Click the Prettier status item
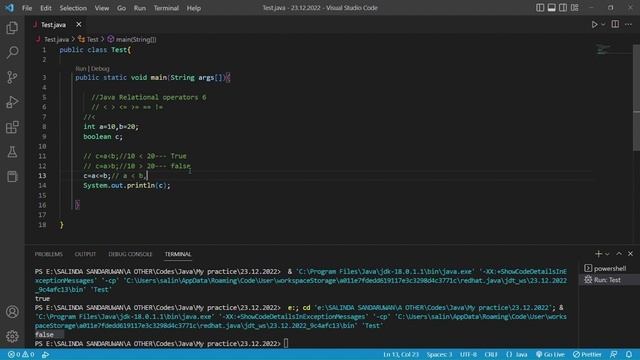 [x=587, y=354]
